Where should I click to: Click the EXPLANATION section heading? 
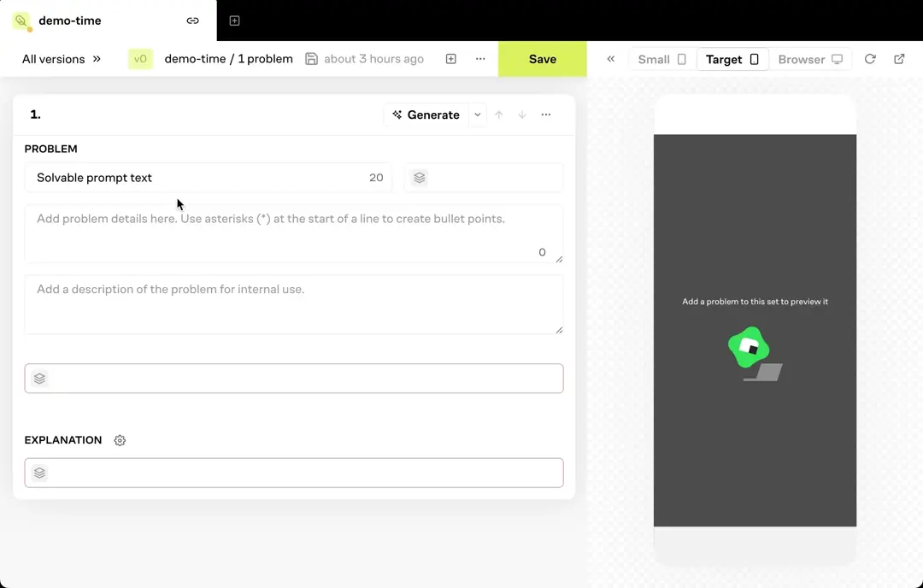point(63,440)
